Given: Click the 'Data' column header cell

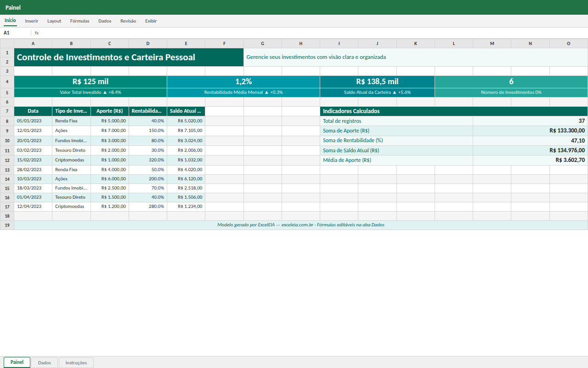Looking at the screenshot, I should click(33, 111).
